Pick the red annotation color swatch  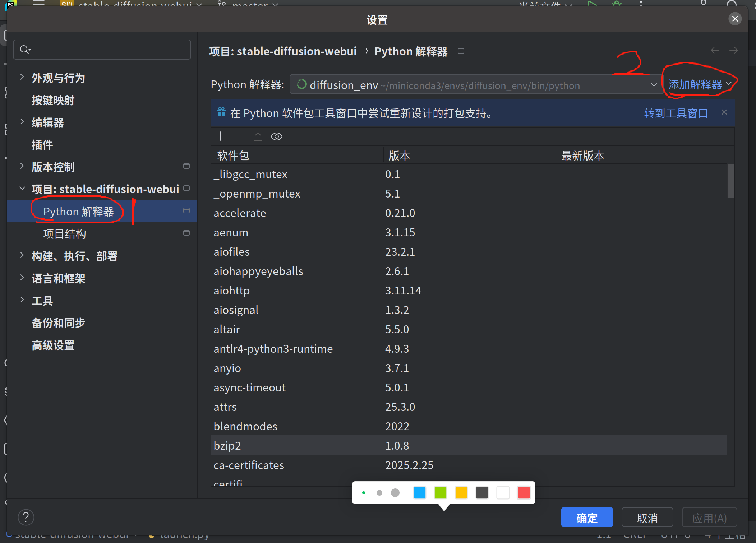tap(524, 493)
